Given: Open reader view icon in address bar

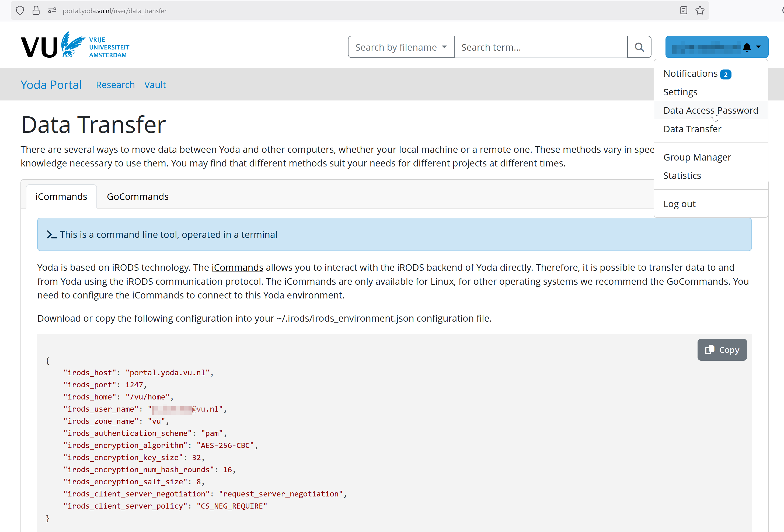Looking at the screenshot, I should tap(684, 11).
